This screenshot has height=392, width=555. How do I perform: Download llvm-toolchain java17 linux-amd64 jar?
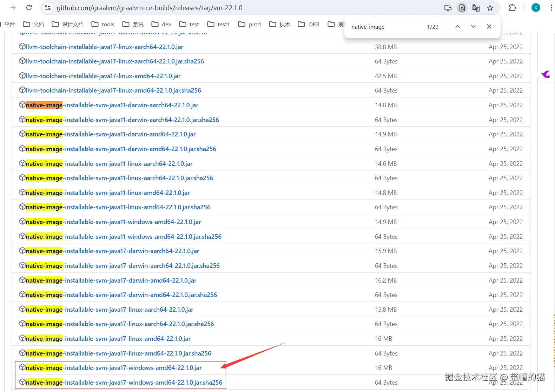103,76
